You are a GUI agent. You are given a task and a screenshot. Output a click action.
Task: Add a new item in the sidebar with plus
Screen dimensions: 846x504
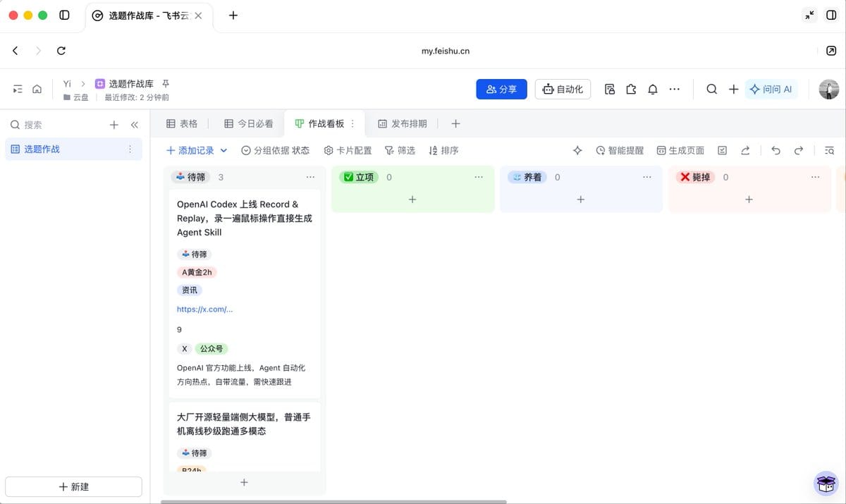[x=114, y=125]
